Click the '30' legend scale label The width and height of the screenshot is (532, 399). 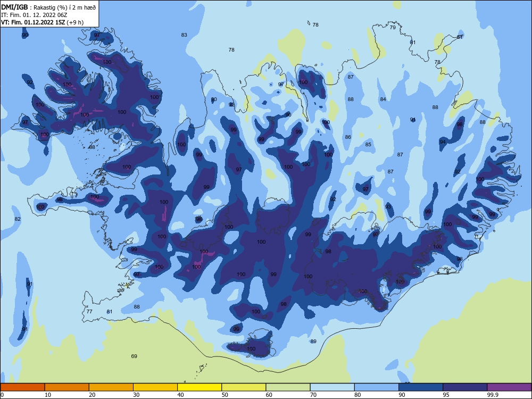pyautogui.click(x=136, y=395)
